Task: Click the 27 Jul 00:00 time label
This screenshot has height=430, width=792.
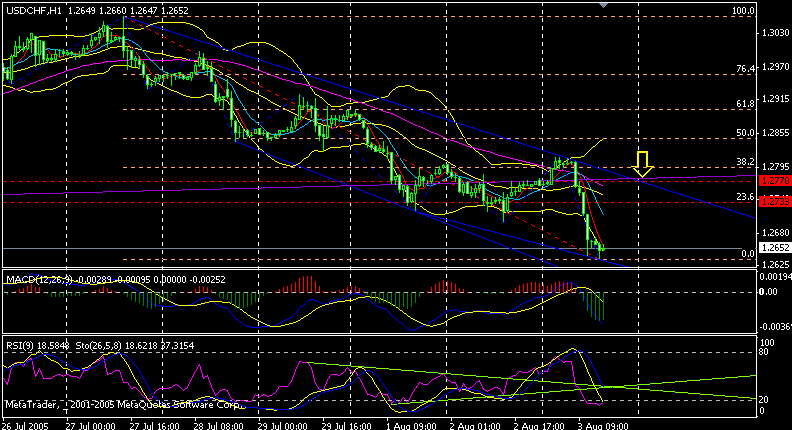Action: pos(90,425)
